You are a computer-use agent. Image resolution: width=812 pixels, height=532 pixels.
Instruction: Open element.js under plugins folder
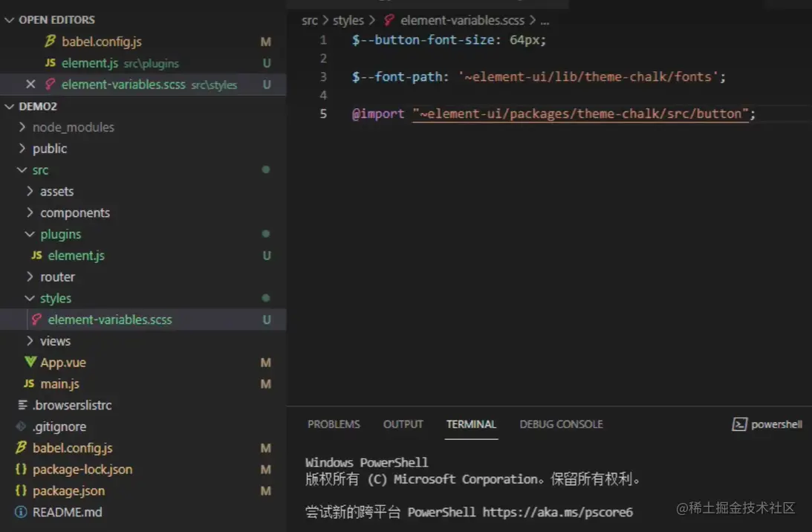tap(76, 256)
